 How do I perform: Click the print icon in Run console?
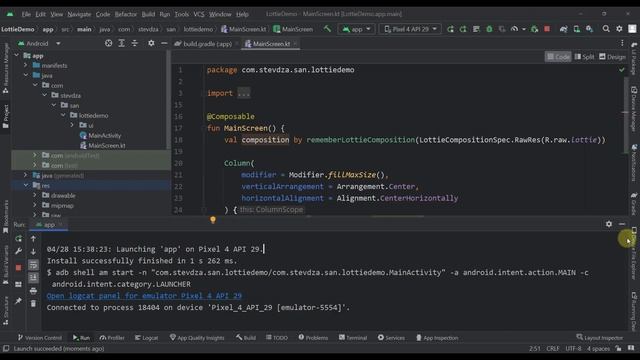33,291
